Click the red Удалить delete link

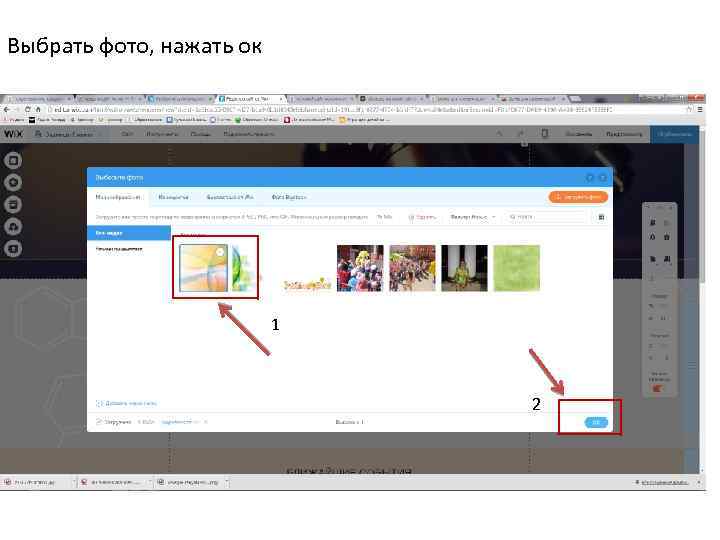pyautogui.click(x=422, y=217)
